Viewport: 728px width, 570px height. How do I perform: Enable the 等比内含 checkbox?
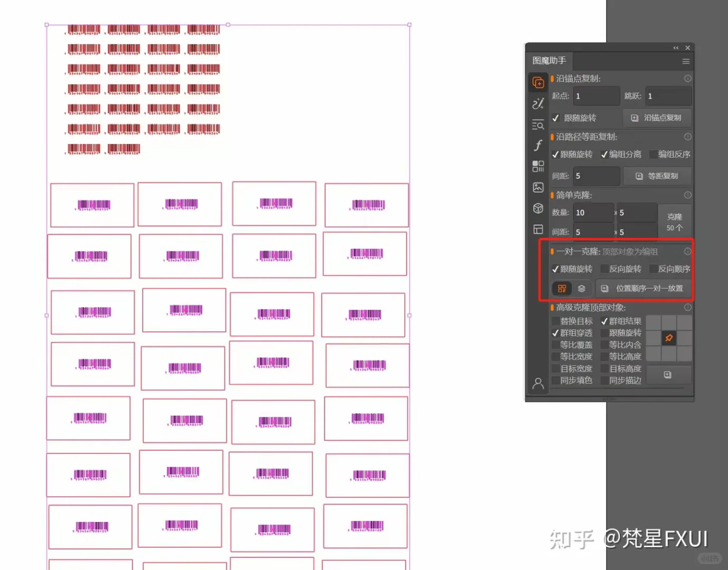tap(604, 345)
